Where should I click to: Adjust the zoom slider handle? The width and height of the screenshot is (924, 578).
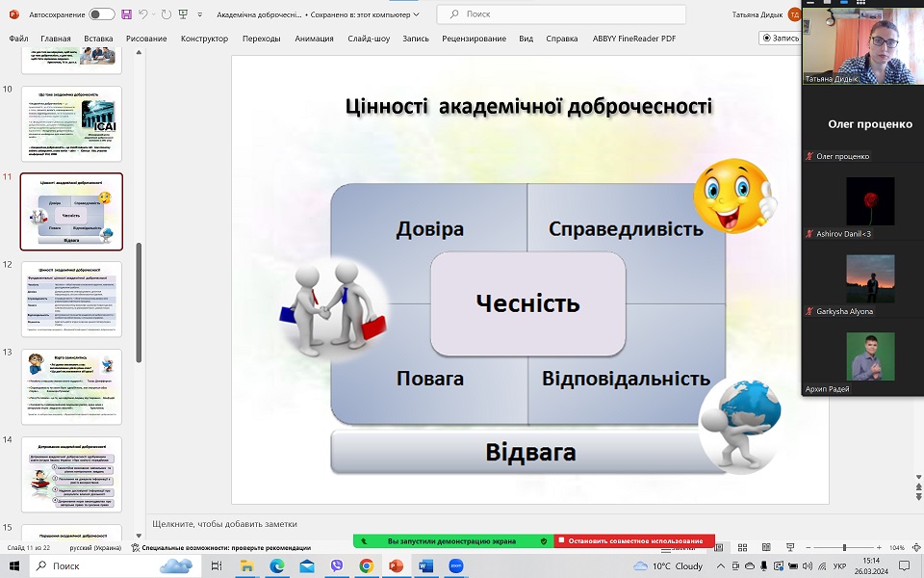click(844, 548)
